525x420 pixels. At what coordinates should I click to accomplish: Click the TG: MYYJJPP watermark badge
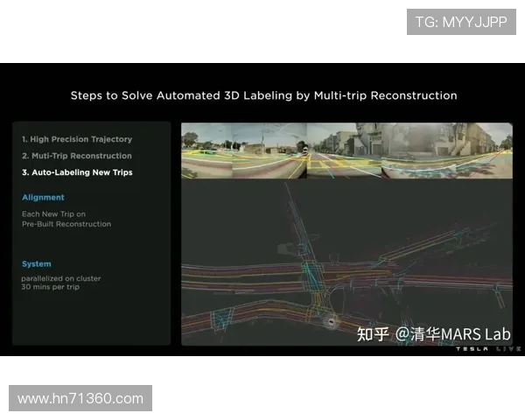461,22
